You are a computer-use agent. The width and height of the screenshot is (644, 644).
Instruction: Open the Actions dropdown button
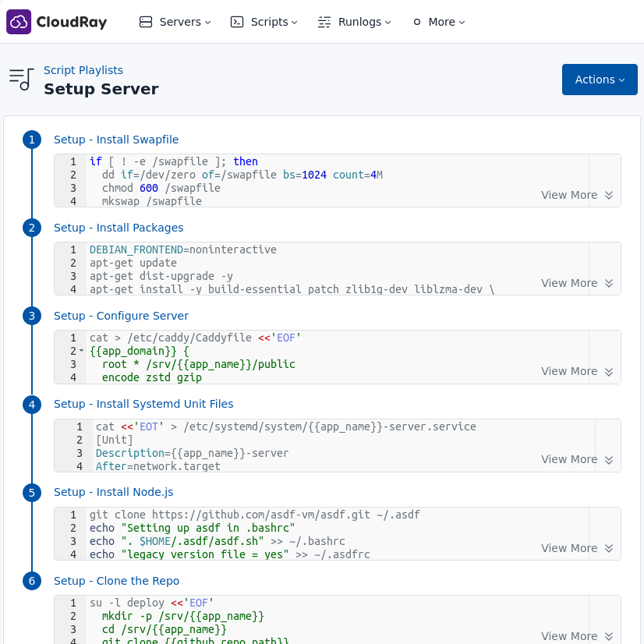(600, 80)
